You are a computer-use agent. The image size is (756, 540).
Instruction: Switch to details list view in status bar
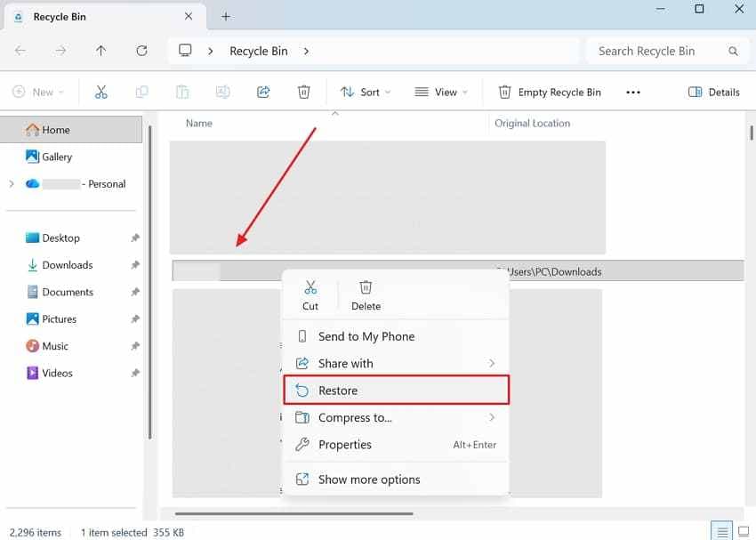coord(722,532)
